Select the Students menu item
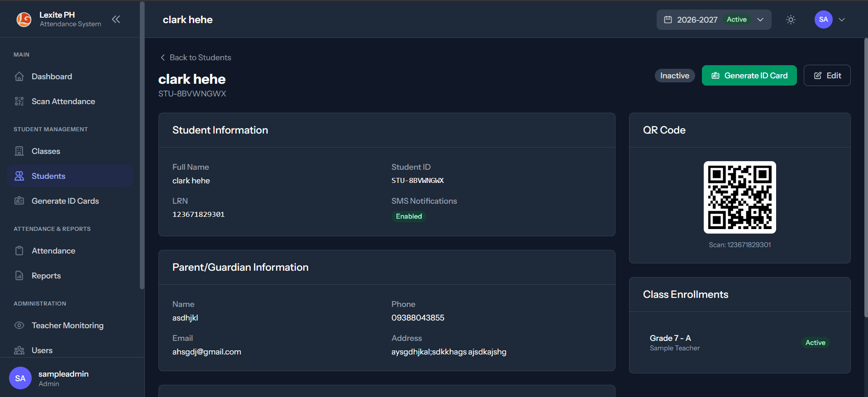Screen dimensions: 868x397 coord(70,176)
